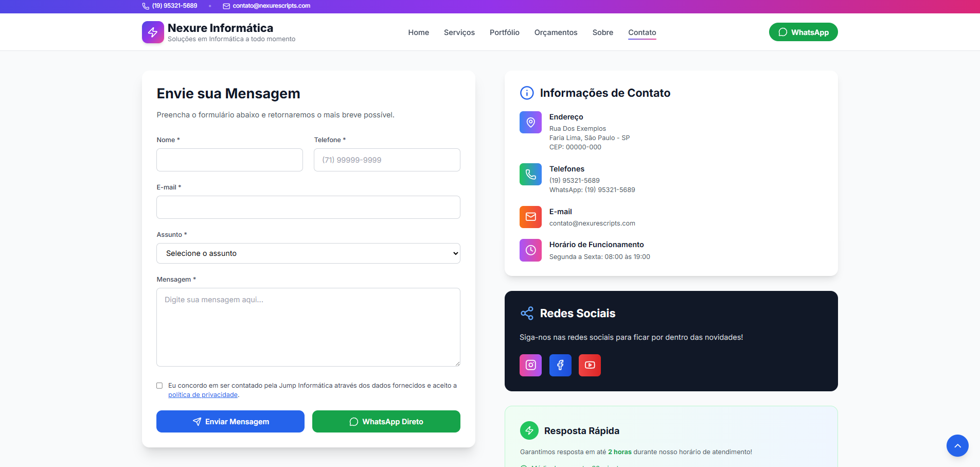Image resolution: width=980 pixels, height=467 pixels.
Task: Click the Resposta Rápida lightning icon
Action: [x=529, y=430]
